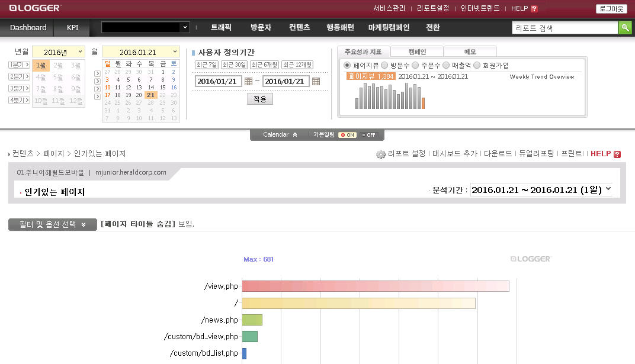The height and width of the screenshot is (364, 635).
Task: Expand 필터 및 옵션 선택 panel
Action: 52,224
